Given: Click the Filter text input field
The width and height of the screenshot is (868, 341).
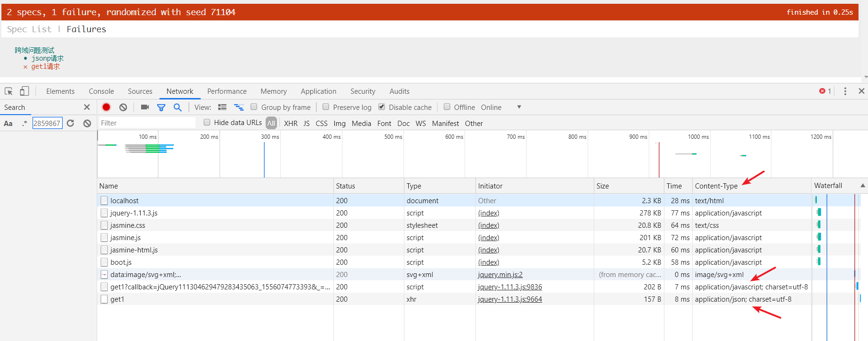Looking at the screenshot, I should 147,123.
